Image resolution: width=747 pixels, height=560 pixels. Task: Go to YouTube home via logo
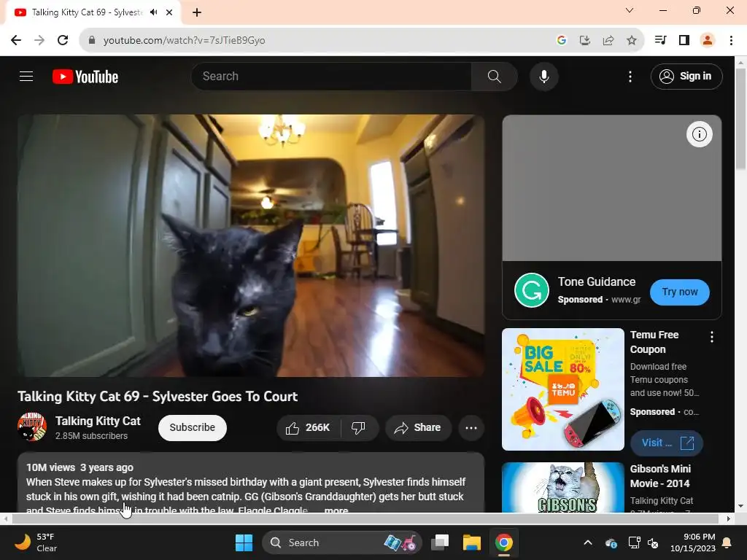[x=85, y=77]
